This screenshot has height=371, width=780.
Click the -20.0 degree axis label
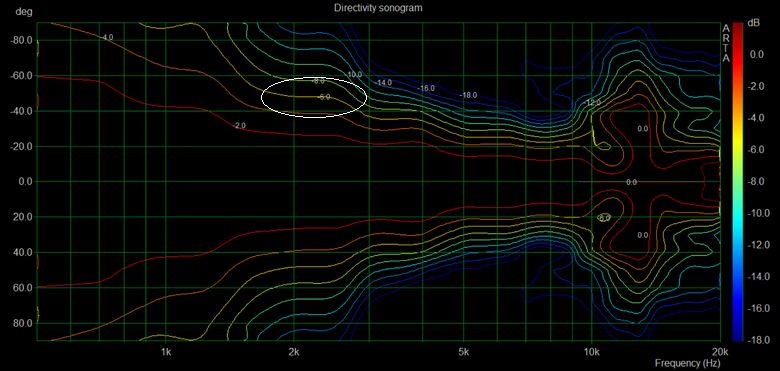pyautogui.click(x=21, y=147)
